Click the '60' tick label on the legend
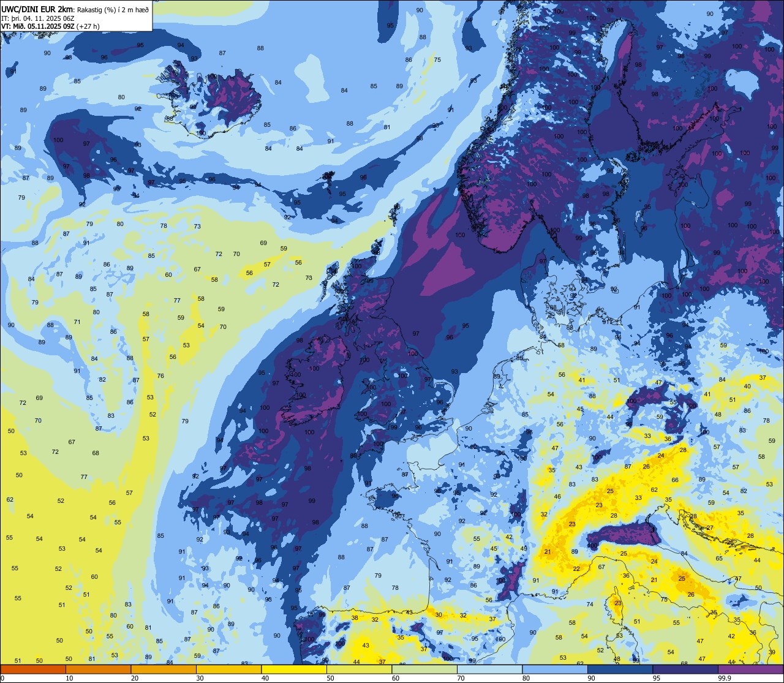784x683 pixels. pyautogui.click(x=396, y=678)
